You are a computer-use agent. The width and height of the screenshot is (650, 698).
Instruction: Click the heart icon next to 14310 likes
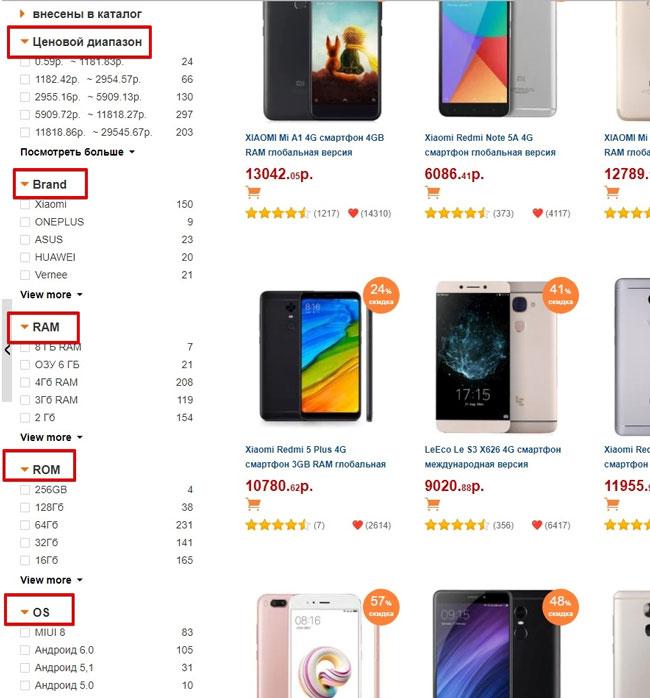click(353, 213)
